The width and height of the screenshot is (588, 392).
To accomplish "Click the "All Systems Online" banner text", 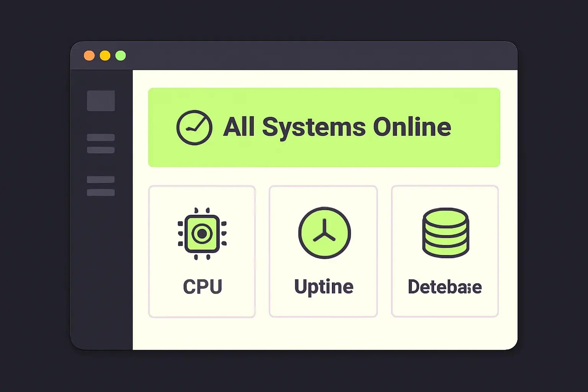I will pyautogui.click(x=337, y=127).
